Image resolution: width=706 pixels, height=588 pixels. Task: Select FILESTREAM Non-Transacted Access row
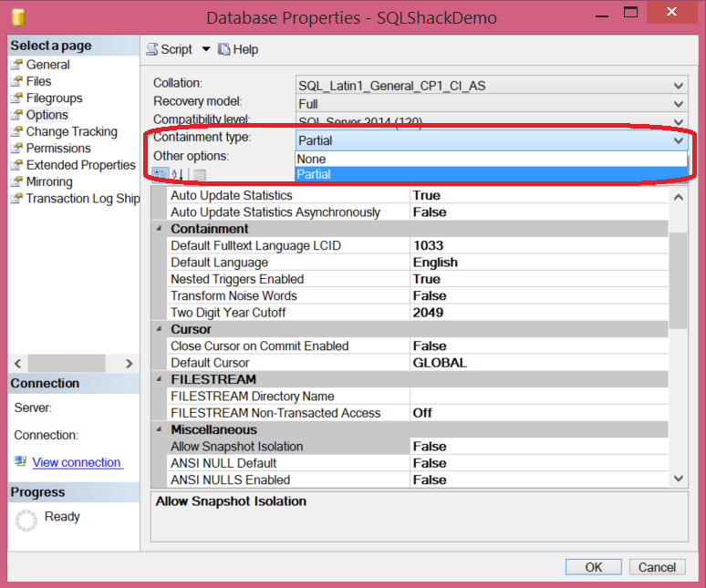(x=418, y=413)
